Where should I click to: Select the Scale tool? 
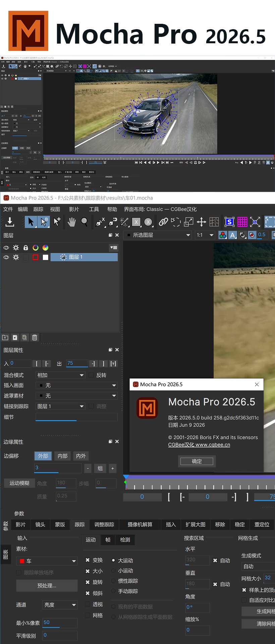pos(189,222)
